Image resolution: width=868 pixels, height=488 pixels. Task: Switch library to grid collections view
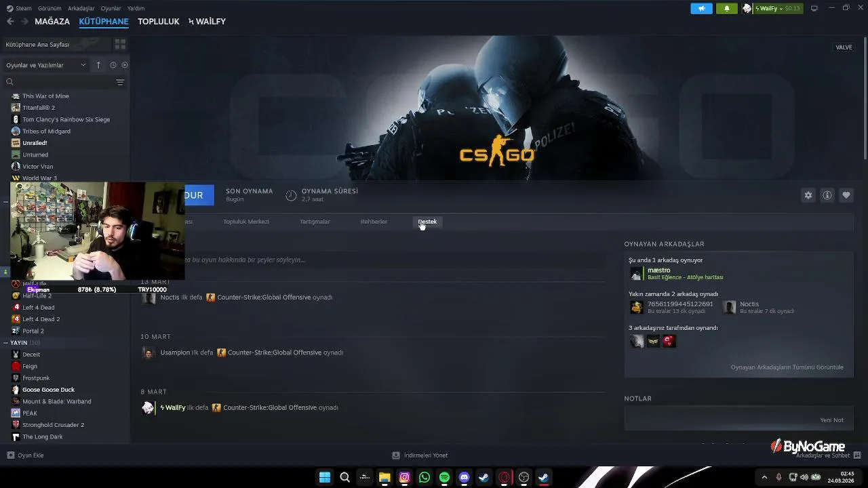point(120,44)
